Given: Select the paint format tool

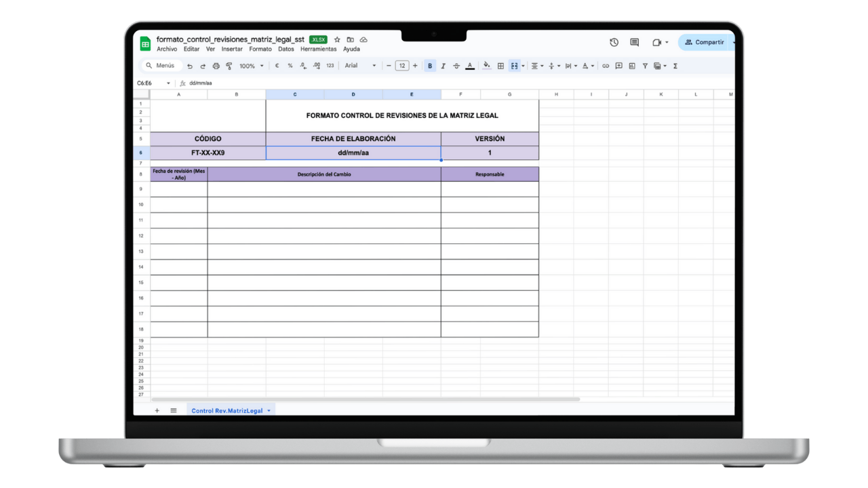Looking at the screenshot, I should coord(229,66).
